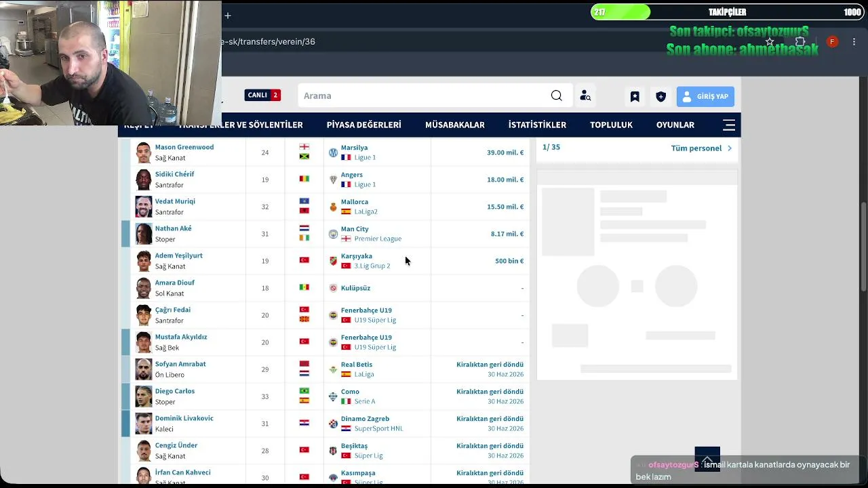Click Fenerbahçe U19 crest in Mustafa Akyıldız row
Viewport: 868px width, 488px height.
point(333,342)
